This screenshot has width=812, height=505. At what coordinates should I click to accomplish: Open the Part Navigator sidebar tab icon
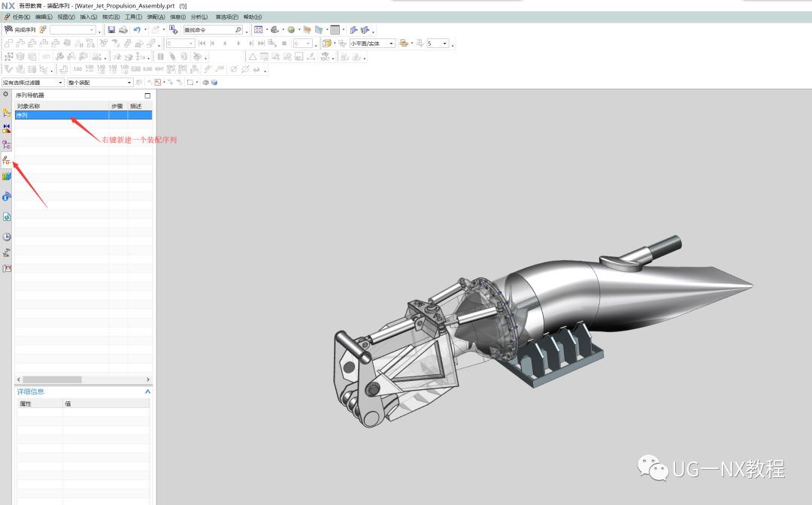pos(6,144)
